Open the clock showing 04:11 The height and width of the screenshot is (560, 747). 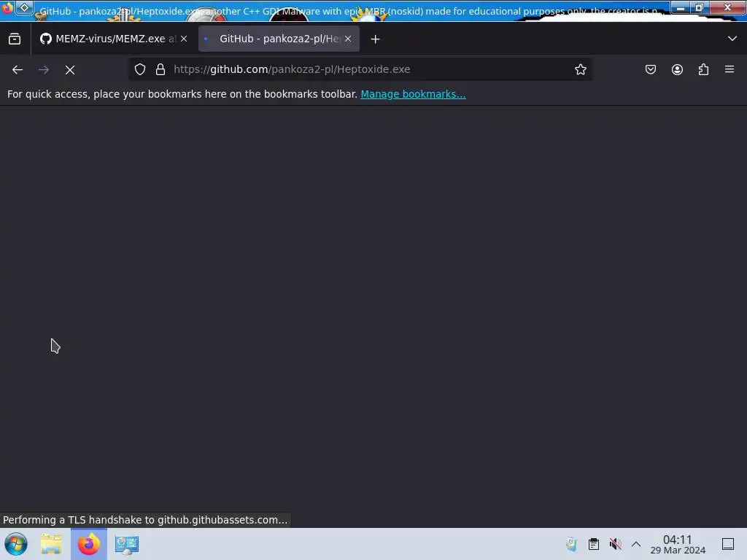point(678,544)
